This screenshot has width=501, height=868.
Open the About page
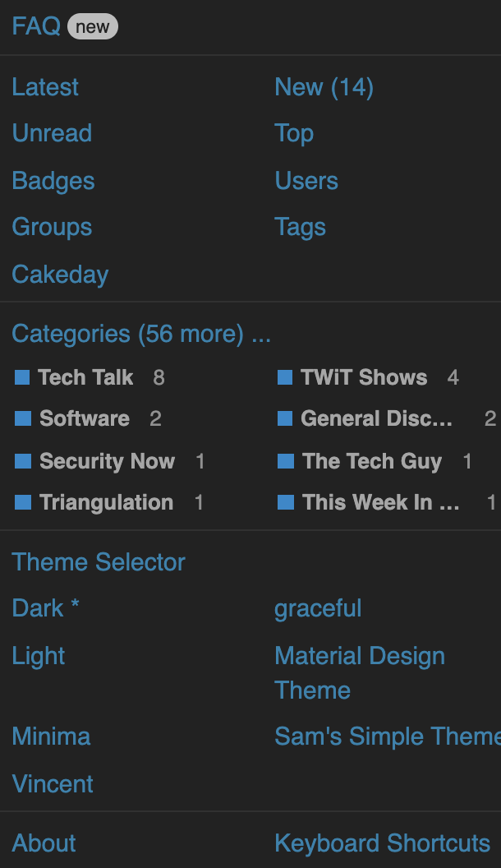pyautogui.click(x=44, y=843)
